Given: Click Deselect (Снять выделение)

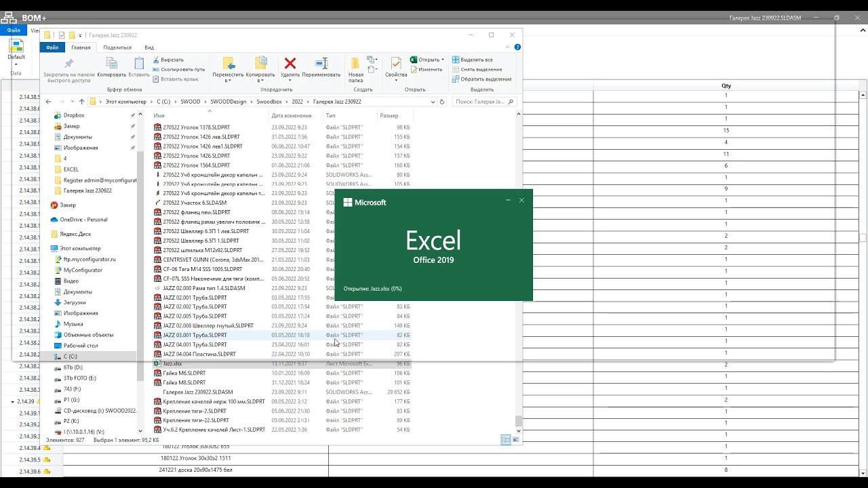Looking at the screenshot, I should [477, 69].
